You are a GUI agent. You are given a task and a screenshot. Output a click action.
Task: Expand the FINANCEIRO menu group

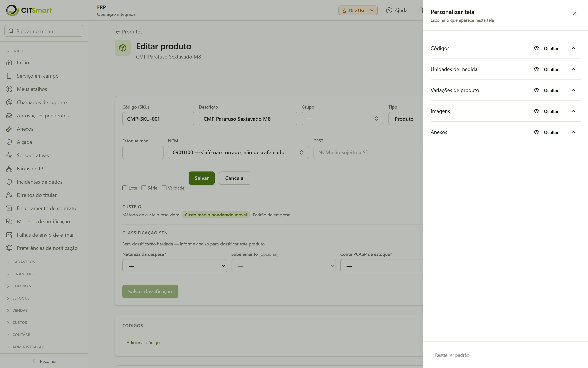tap(21, 274)
